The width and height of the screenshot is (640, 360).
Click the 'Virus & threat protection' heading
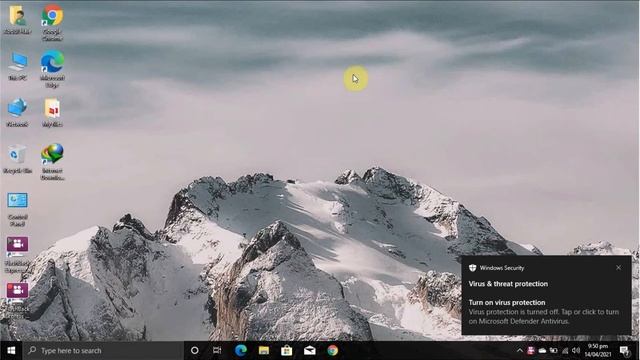(x=508, y=284)
